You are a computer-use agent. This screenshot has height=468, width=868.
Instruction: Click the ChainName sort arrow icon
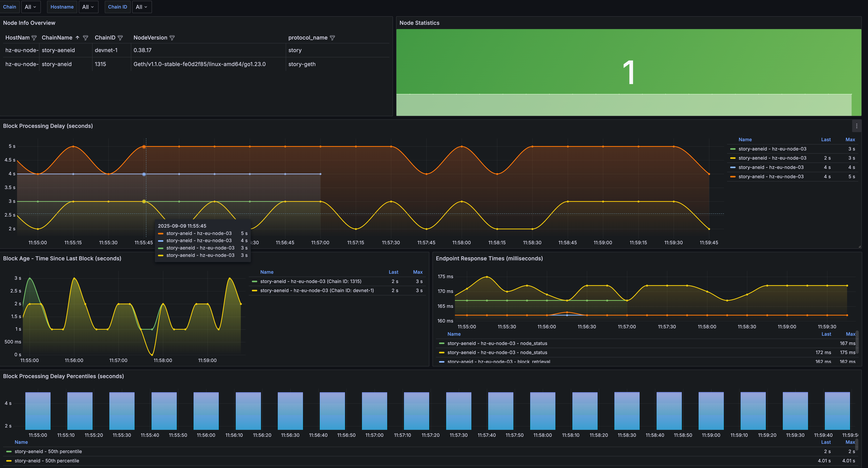[x=77, y=38]
